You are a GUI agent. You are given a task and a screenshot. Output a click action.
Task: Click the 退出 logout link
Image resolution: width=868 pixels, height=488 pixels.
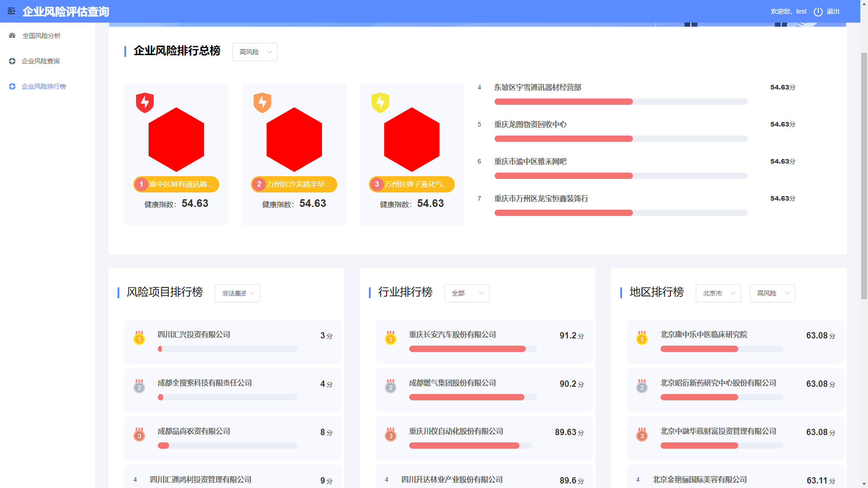(x=833, y=12)
